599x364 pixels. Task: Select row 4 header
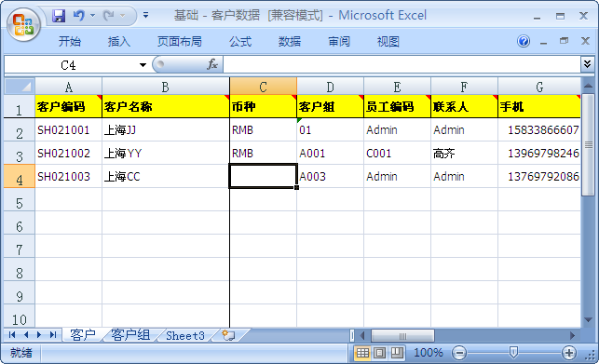pos(20,177)
